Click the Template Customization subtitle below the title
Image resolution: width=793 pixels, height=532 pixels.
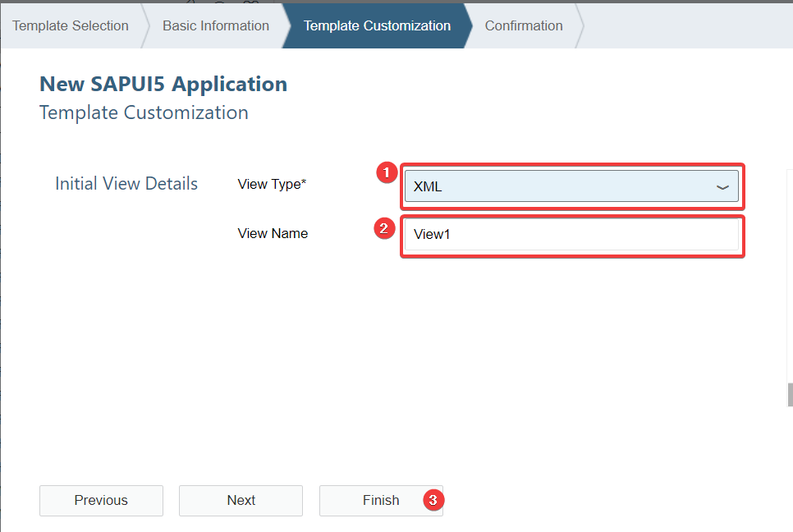coord(144,112)
